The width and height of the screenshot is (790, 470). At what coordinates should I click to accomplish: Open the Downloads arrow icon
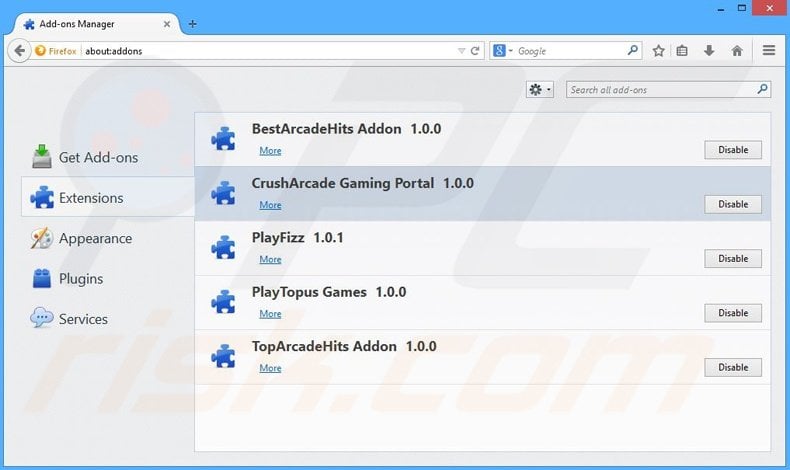click(709, 51)
